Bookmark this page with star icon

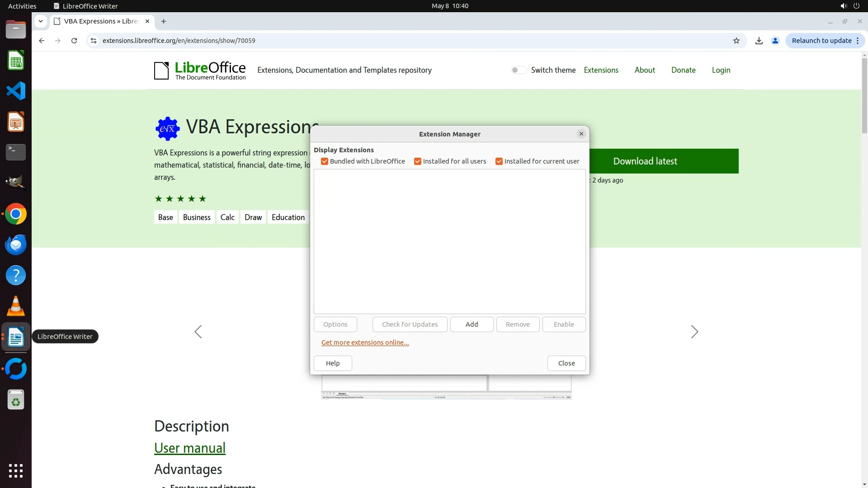(x=736, y=41)
